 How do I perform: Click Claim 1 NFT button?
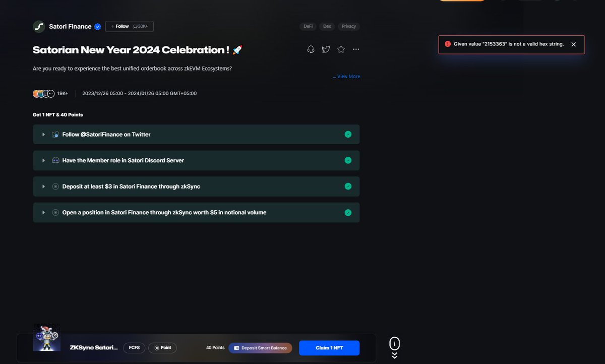pos(329,348)
